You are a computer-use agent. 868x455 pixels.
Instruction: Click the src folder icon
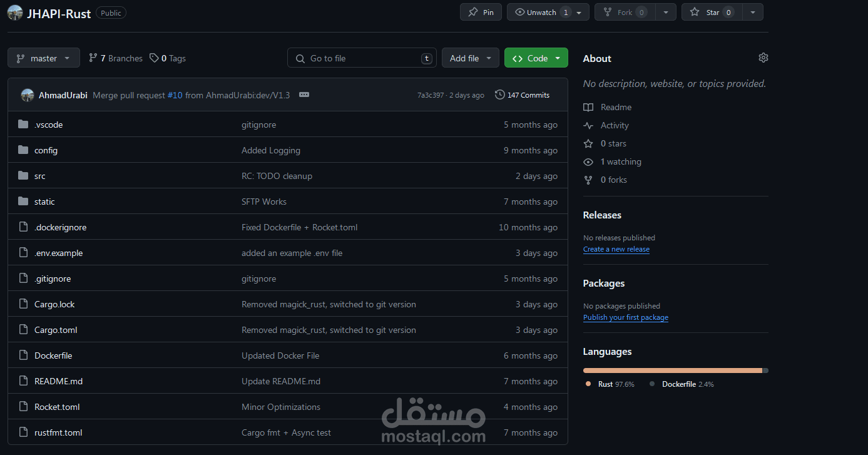[x=24, y=175]
